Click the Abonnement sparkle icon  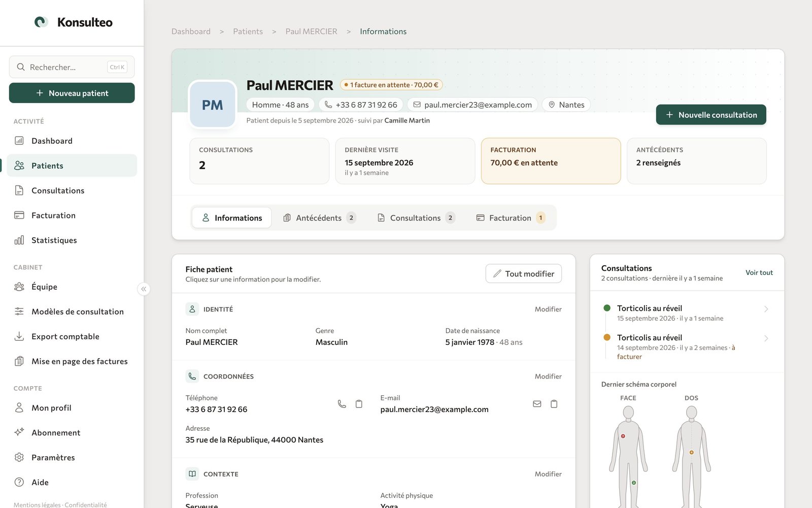(x=19, y=432)
